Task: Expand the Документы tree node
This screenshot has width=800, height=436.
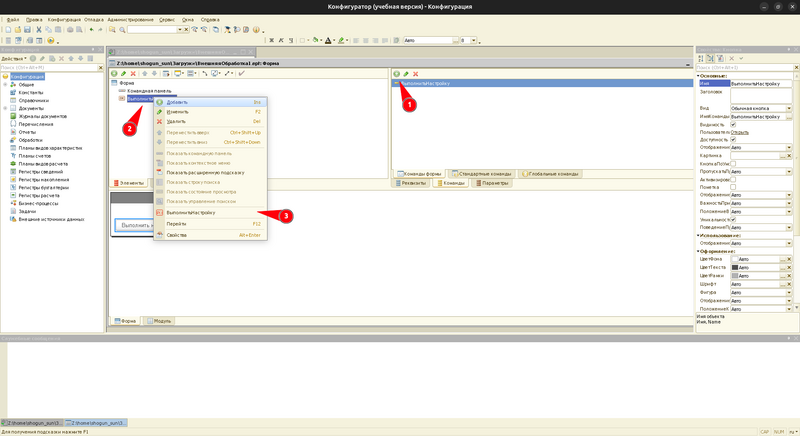Action: (6, 108)
